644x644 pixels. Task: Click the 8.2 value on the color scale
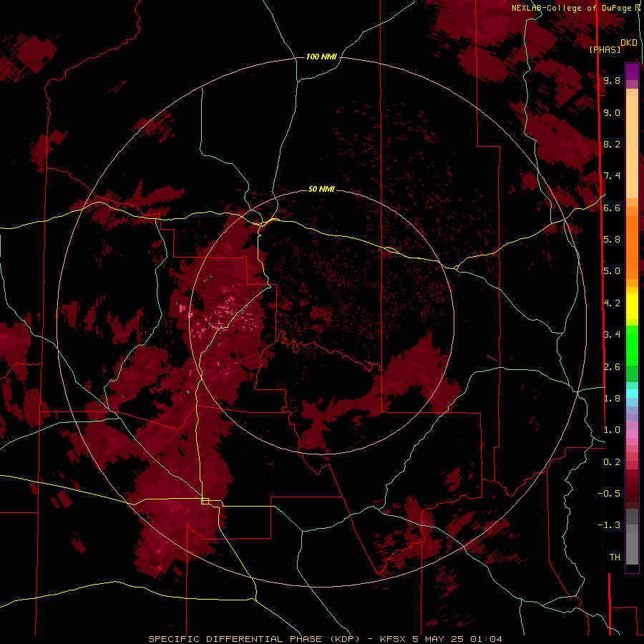(x=612, y=144)
